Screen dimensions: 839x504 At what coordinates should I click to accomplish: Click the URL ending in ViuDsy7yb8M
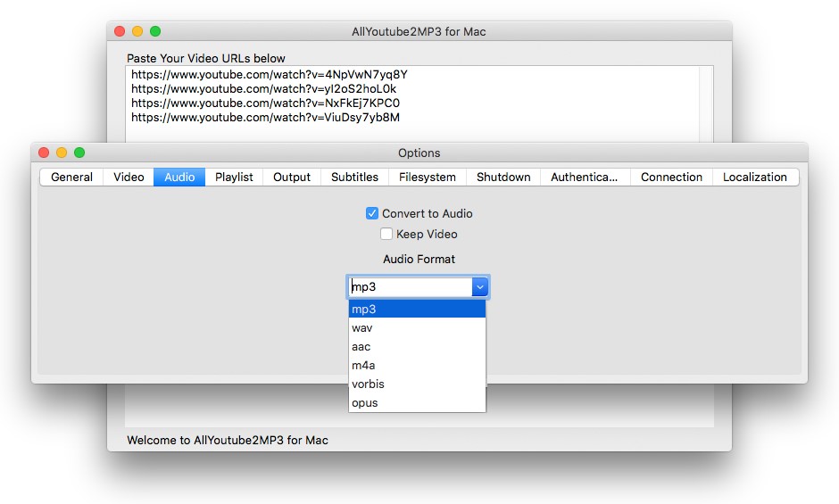(265, 117)
